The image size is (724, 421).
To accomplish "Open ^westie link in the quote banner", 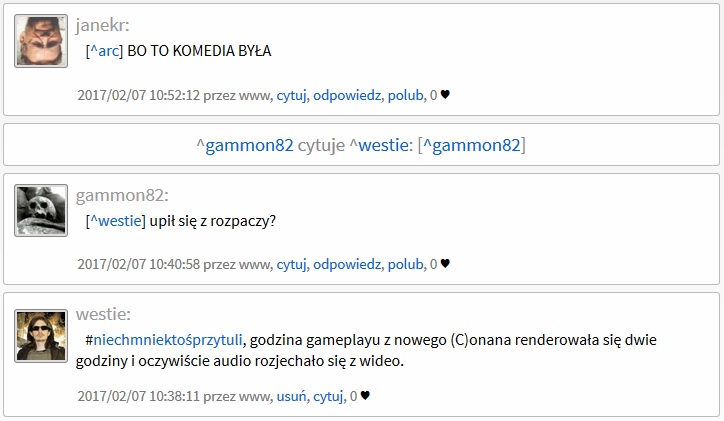I will pyautogui.click(x=378, y=145).
